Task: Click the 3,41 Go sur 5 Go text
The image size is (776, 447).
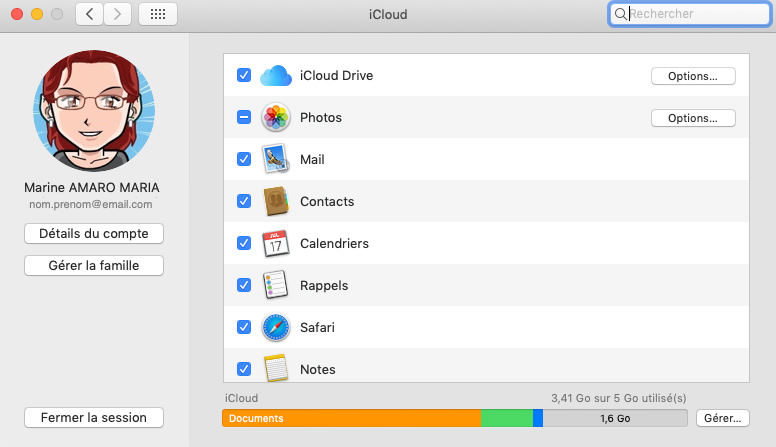Action: point(619,398)
